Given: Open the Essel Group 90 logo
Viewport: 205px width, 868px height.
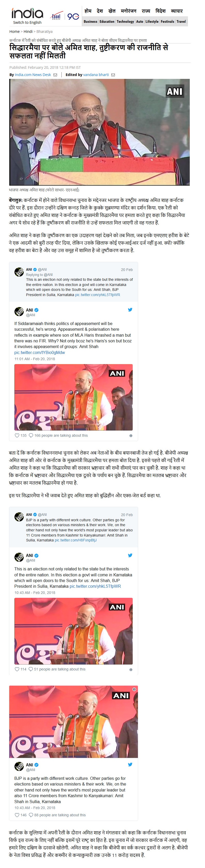Looking at the screenshot, I should tap(65, 17).
